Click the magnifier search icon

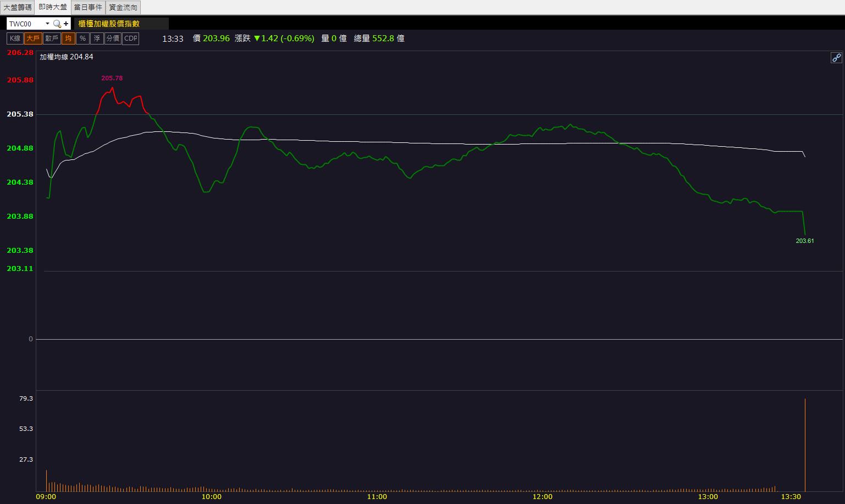(57, 24)
